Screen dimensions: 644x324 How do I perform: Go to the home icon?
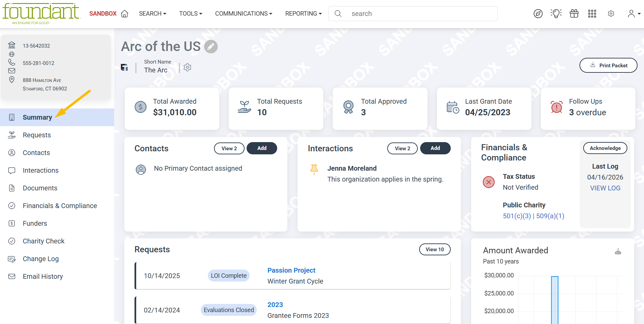click(125, 14)
